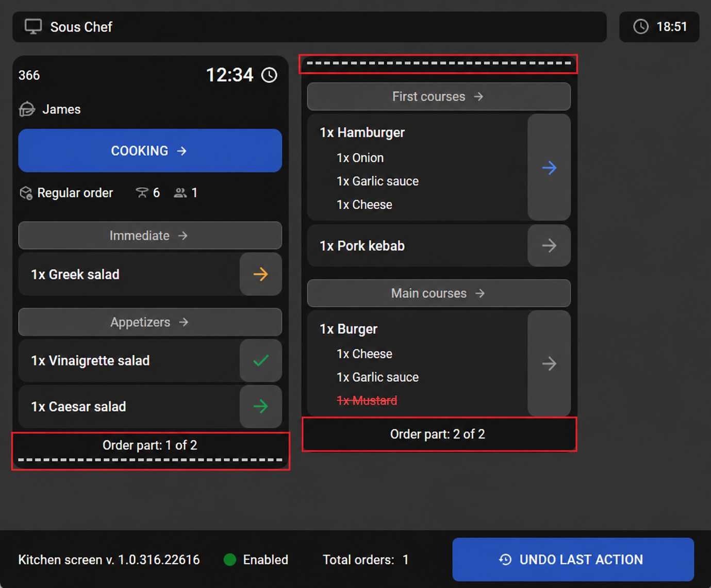
Task: Click the waiter icon next to James
Action: [x=27, y=109]
